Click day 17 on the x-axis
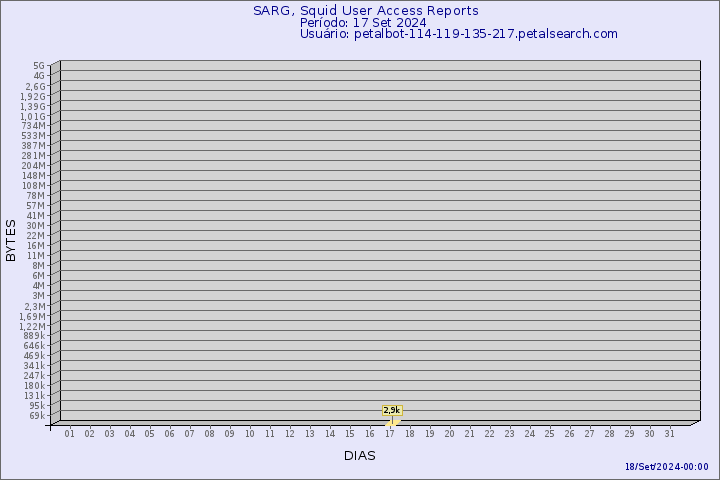Image resolution: width=720 pixels, height=480 pixels. pos(389,434)
